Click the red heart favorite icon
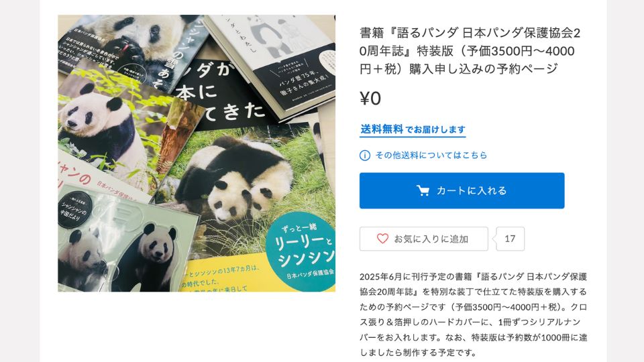This screenshot has width=644, height=362. click(382, 239)
